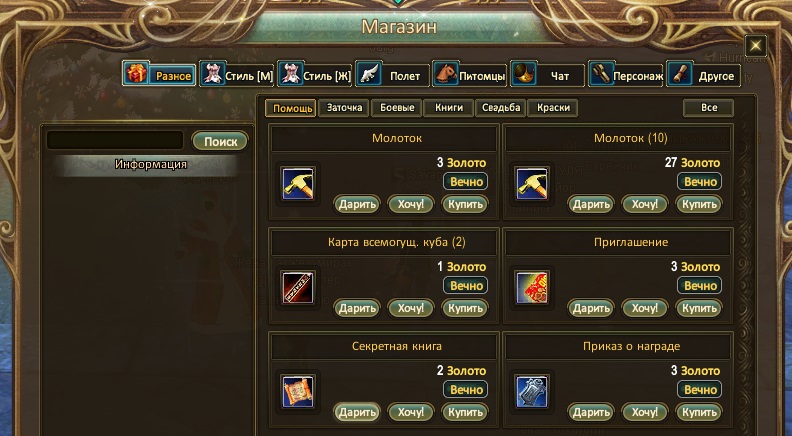Select the red Приглашение item icon
Screen dimensions: 792x436
click(532, 287)
